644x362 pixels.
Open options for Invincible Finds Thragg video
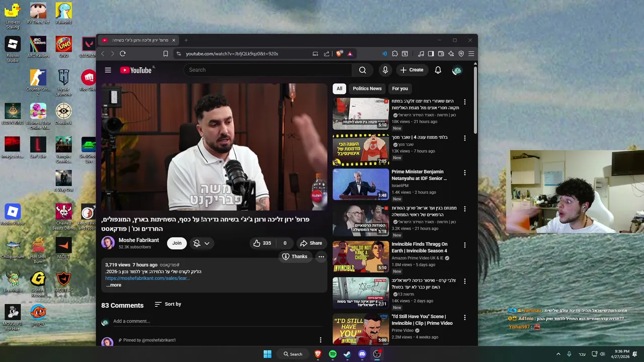pos(464,245)
